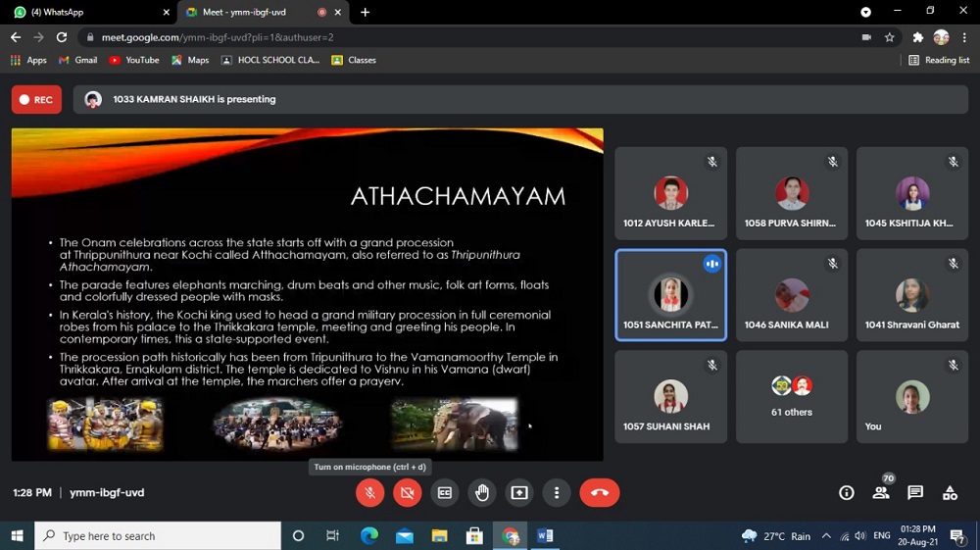Image resolution: width=980 pixels, height=550 pixels.
Task: Open the Present now screen share option
Action: tap(519, 493)
